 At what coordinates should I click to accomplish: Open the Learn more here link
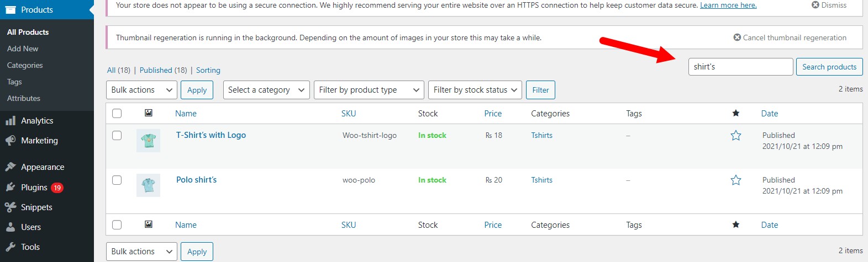728,5
